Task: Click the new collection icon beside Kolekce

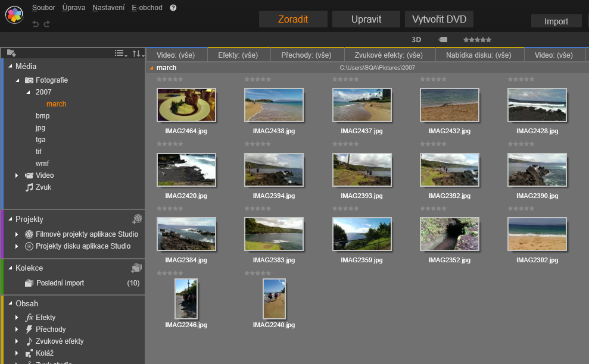Action: 136,268
